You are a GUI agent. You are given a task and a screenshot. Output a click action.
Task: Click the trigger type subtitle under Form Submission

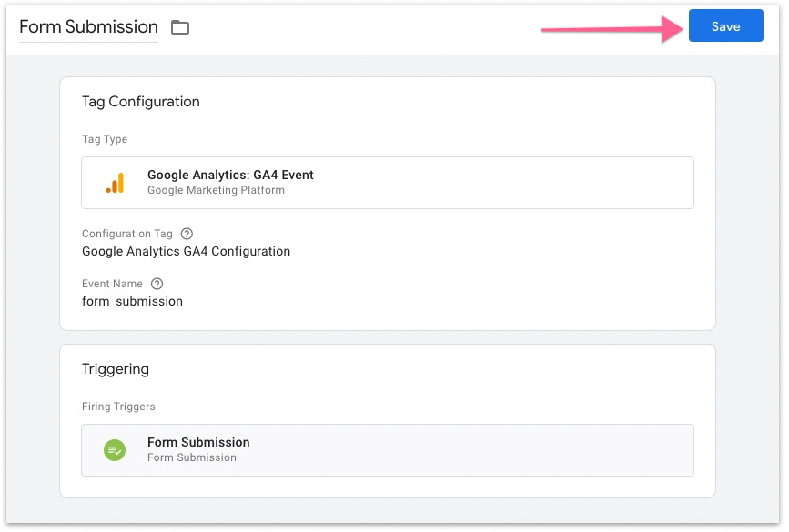click(191, 457)
